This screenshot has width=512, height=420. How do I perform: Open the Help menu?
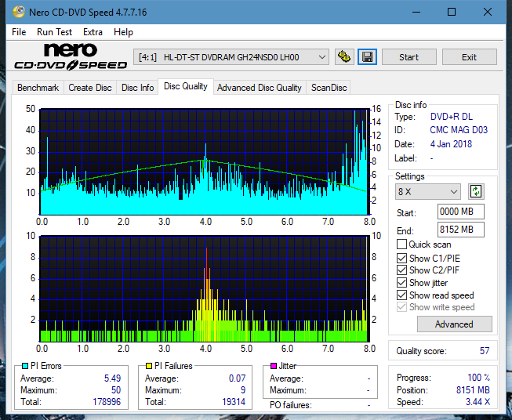click(123, 32)
